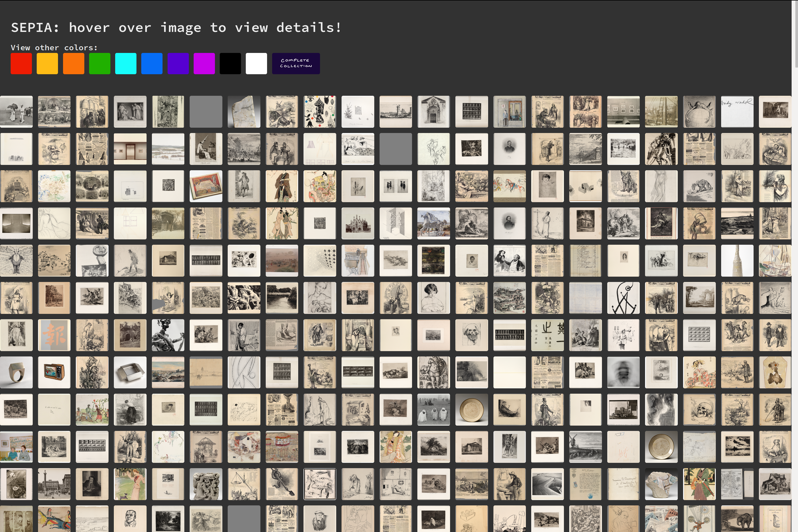This screenshot has width=798, height=532.
Task: Open the yellow-robed kabuki actor thumbnail
Action: tap(320, 186)
